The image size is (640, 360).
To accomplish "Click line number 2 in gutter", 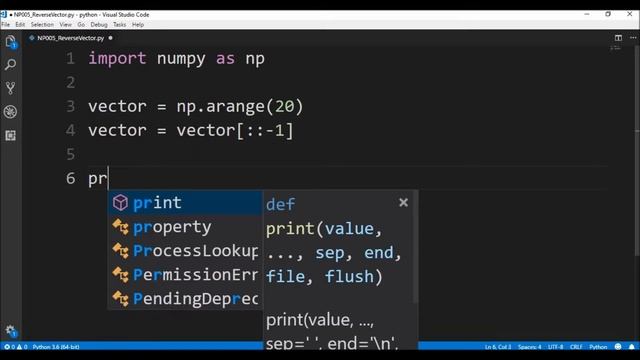I will (71, 82).
